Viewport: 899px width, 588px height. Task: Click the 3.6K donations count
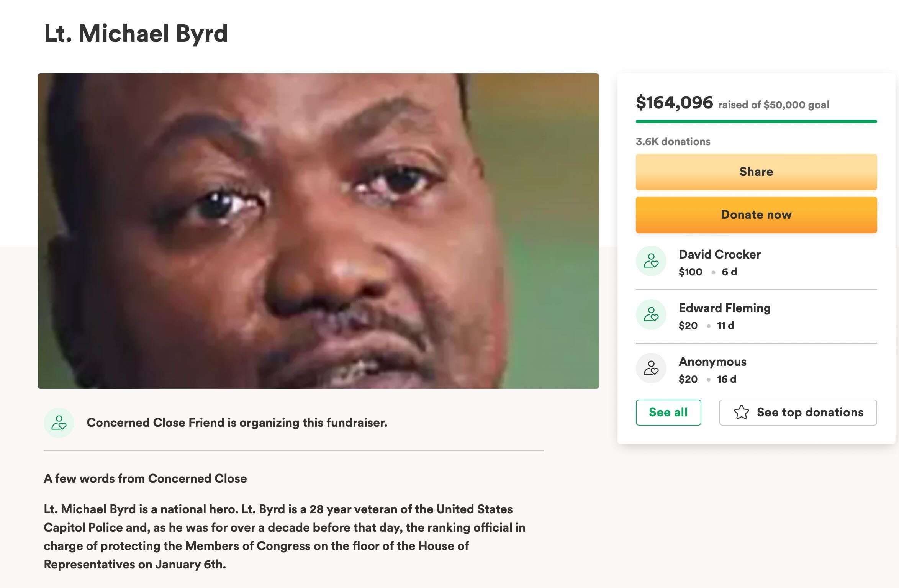pos(673,141)
